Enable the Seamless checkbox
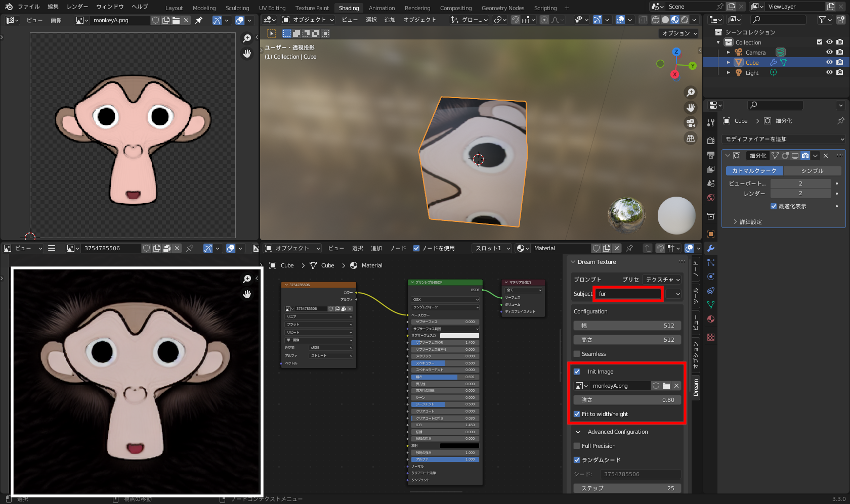The width and height of the screenshot is (850, 504). tap(577, 354)
